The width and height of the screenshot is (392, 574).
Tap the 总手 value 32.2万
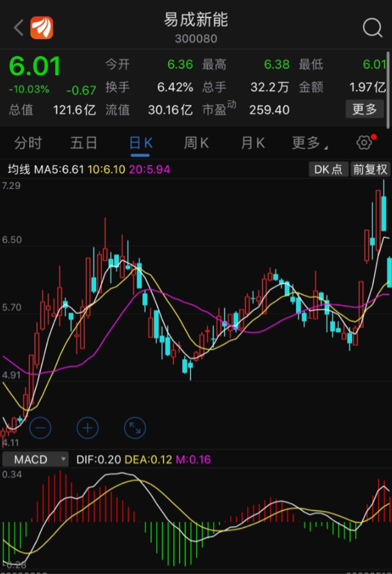click(x=270, y=87)
